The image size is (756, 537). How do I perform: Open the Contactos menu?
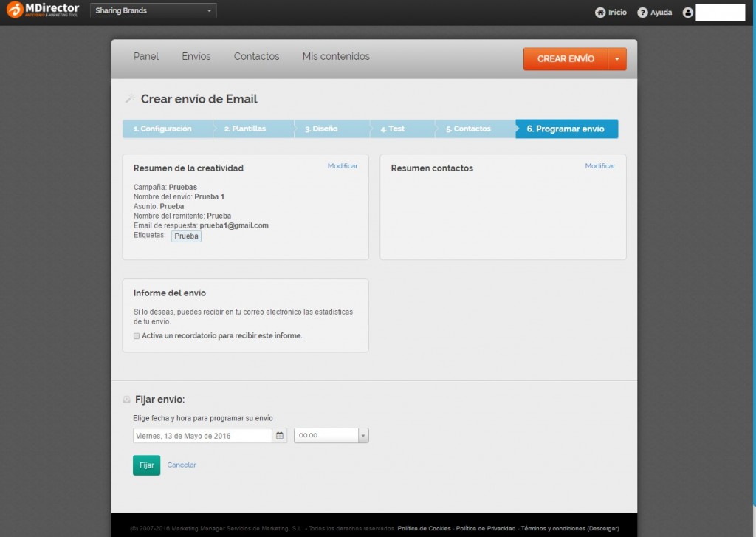pos(256,56)
